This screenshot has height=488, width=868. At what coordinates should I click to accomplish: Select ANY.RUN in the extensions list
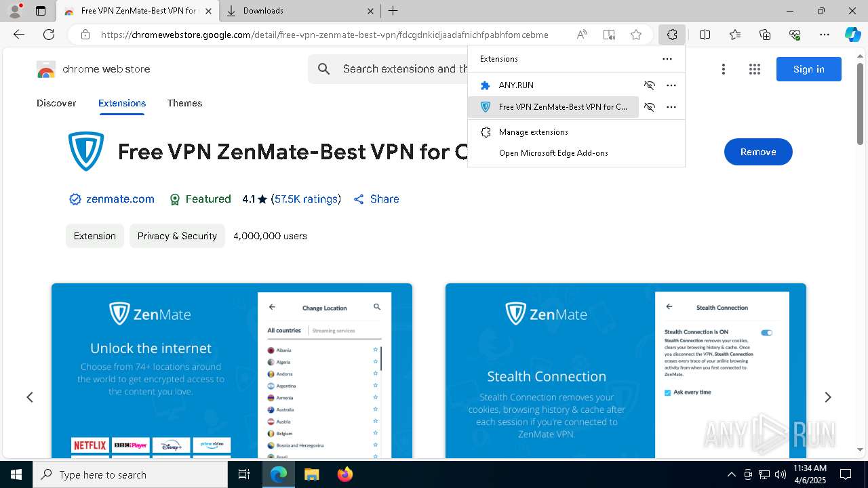pos(554,85)
